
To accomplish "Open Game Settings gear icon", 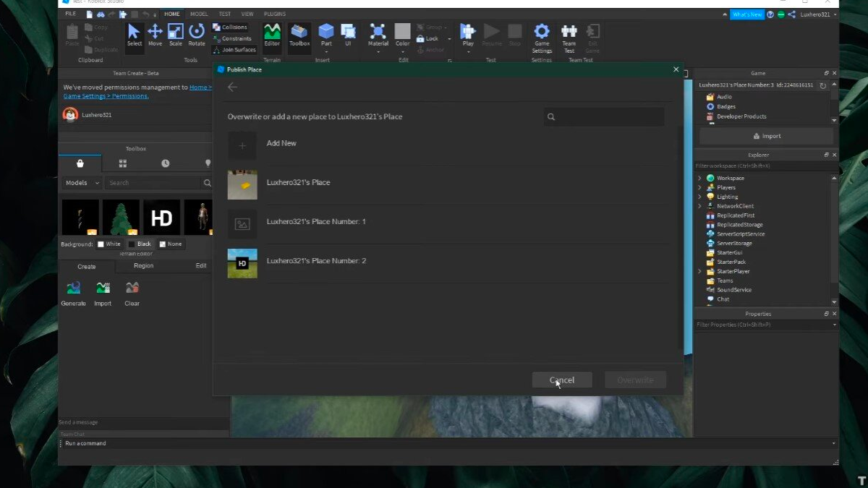I will (x=542, y=33).
